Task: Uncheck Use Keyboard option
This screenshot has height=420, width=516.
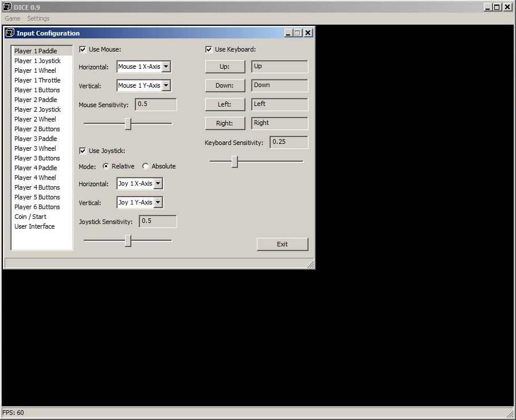Action: 209,49
